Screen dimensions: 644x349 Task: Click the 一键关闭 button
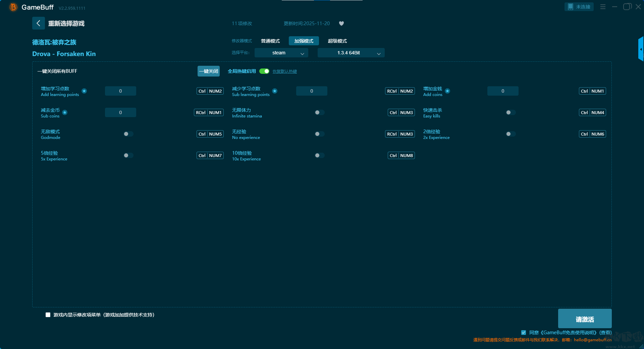[208, 71]
